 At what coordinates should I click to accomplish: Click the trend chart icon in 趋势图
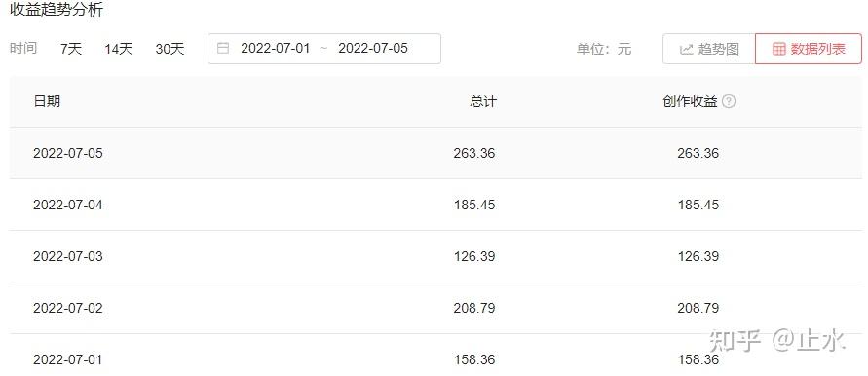[x=687, y=50]
